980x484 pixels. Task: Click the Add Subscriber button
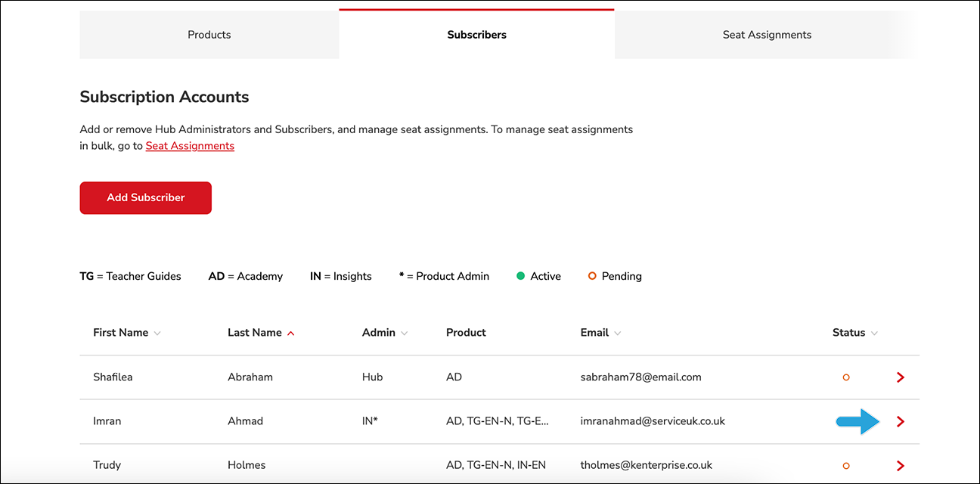pyautogui.click(x=146, y=197)
